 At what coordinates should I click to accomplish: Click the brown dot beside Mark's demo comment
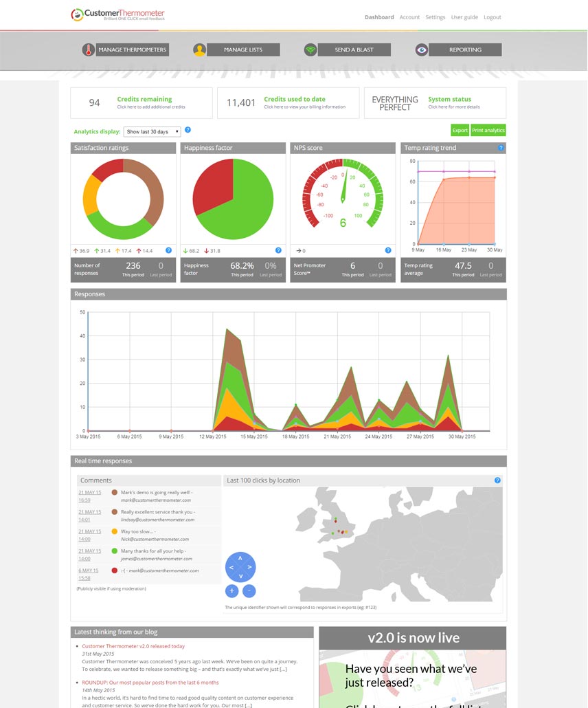114,493
